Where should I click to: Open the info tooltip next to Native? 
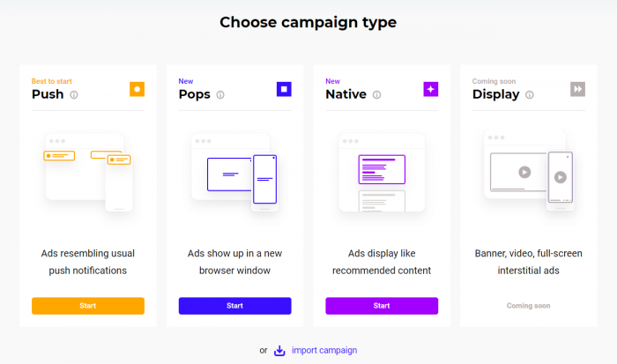click(x=376, y=95)
